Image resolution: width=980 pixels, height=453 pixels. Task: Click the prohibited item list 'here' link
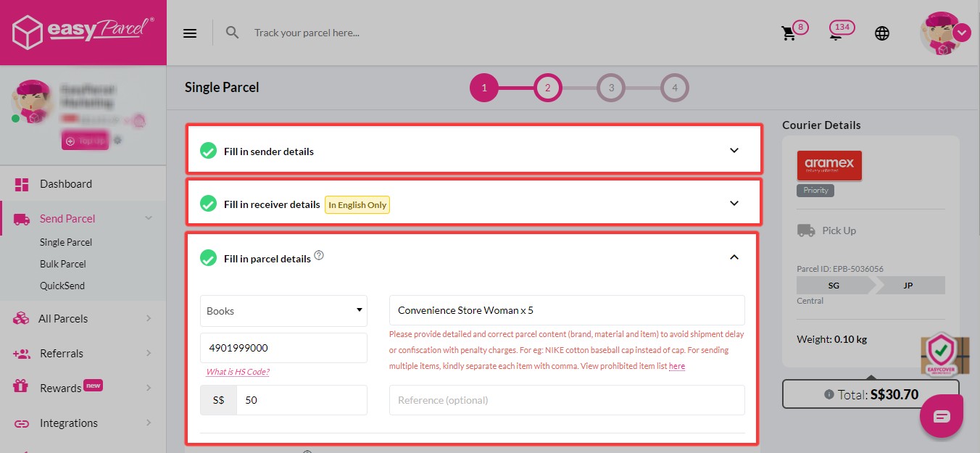pyautogui.click(x=677, y=367)
